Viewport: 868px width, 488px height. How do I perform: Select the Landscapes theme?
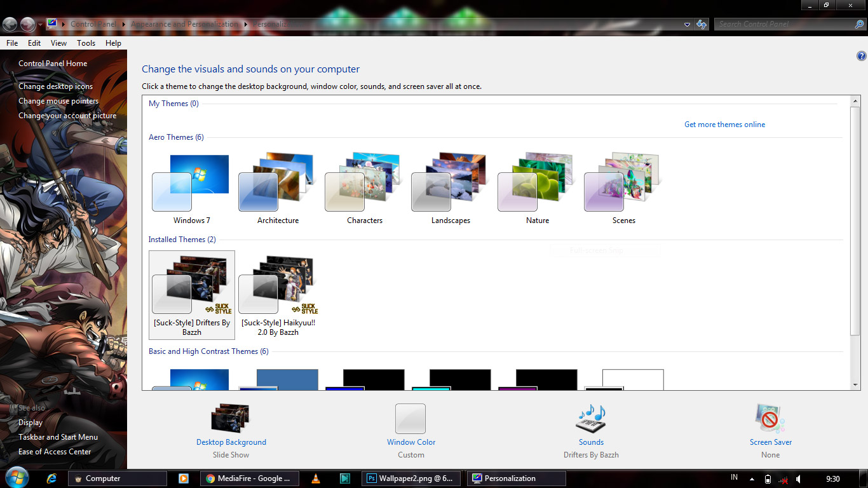[451, 189]
